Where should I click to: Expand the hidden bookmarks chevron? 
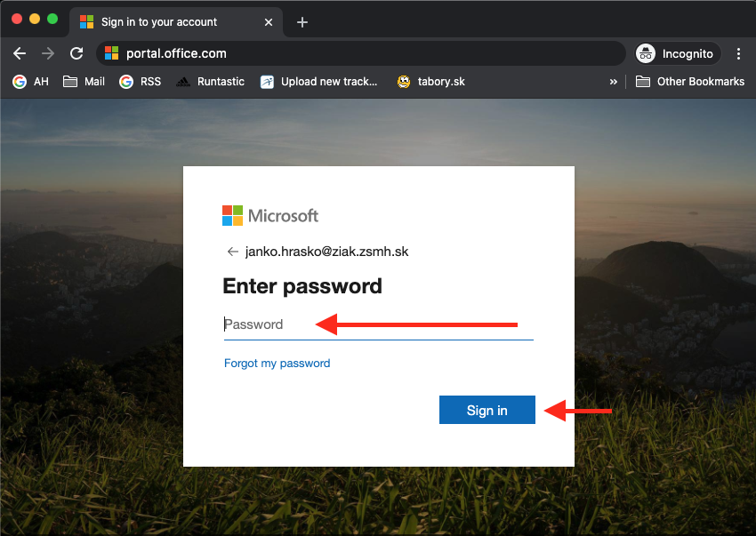613,82
